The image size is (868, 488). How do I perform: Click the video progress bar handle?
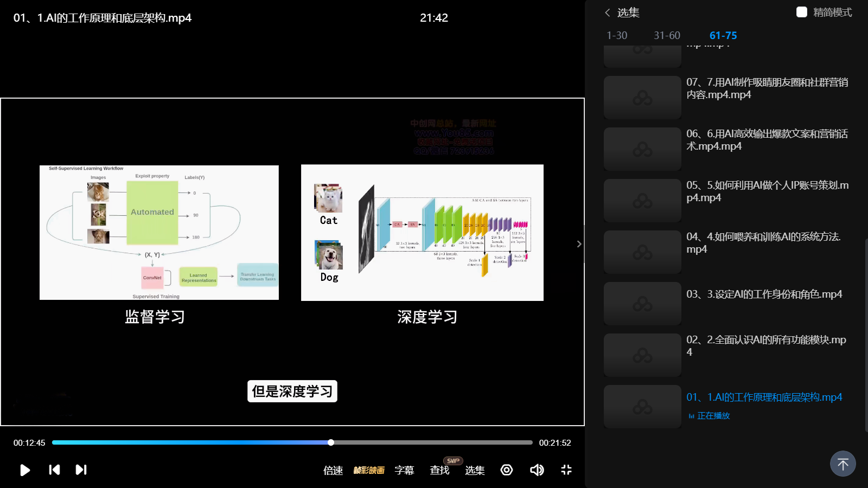pos(331,442)
